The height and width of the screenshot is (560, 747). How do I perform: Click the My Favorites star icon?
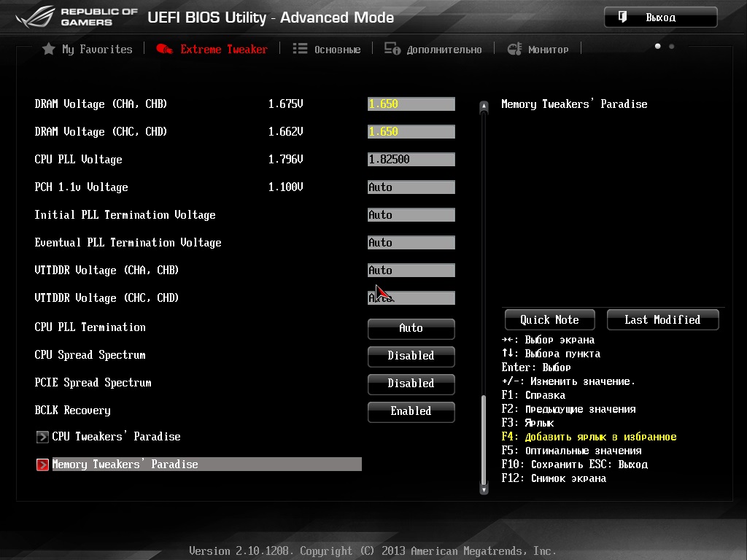[x=48, y=49]
